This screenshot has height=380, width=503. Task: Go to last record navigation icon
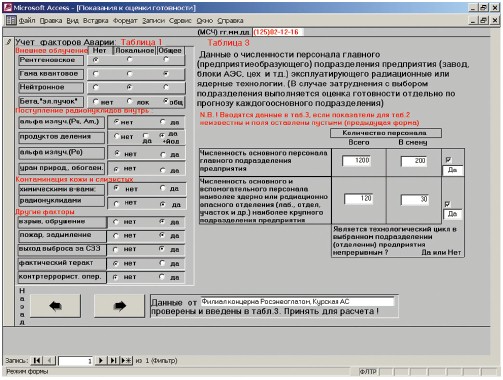click(113, 360)
